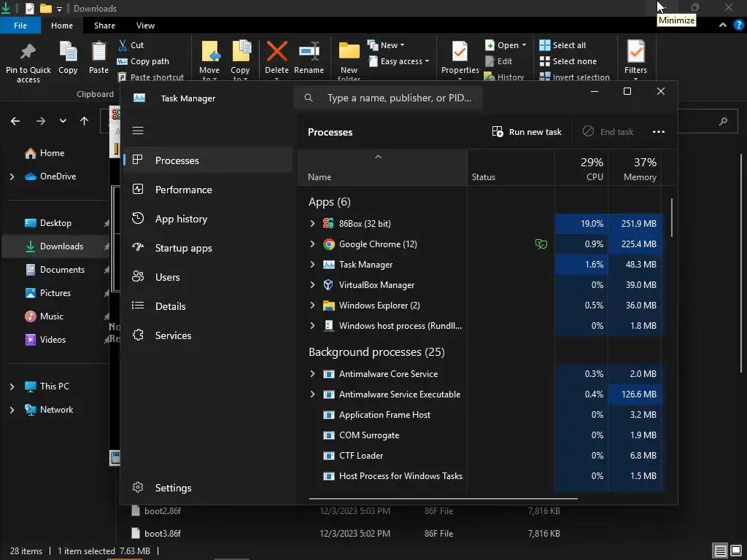Open the Task Manager hamburger navigation menu
Image resolution: width=747 pixels, height=560 pixels.
coord(138,131)
